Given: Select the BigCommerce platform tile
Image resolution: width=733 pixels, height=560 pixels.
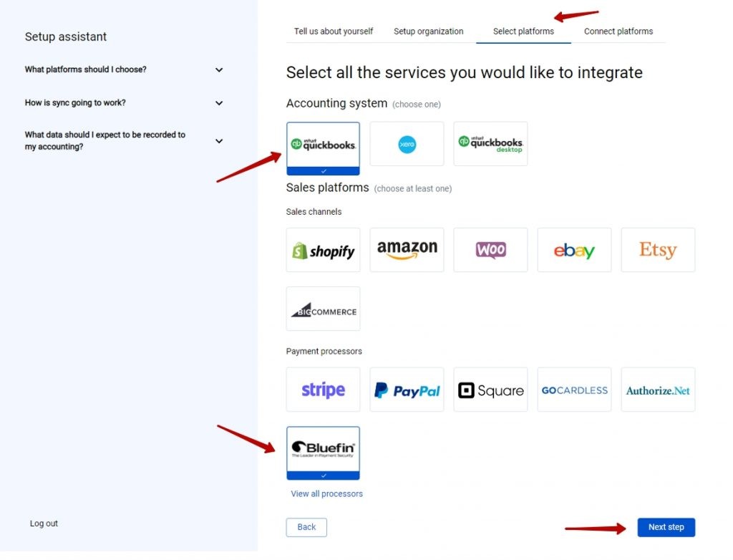Looking at the screenshot, I should coord(323,309).
